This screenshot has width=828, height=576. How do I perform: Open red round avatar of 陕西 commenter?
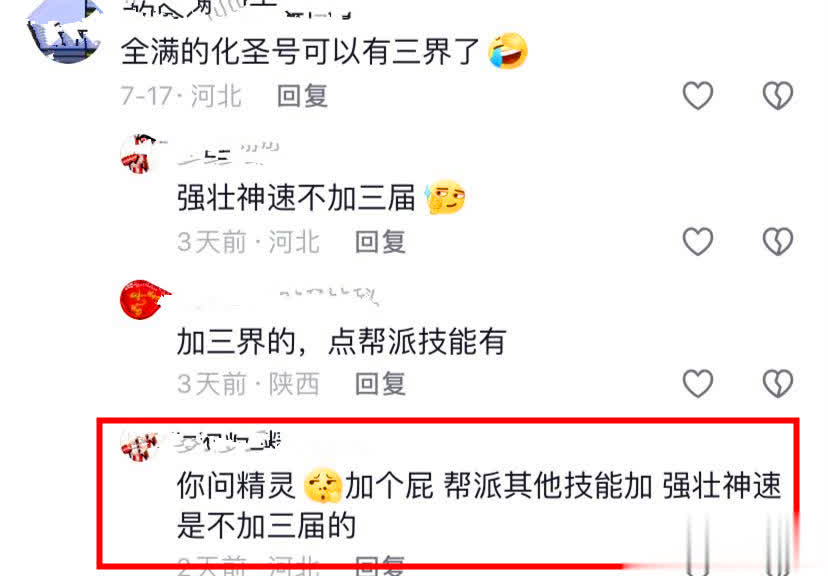tap(143, 300)
